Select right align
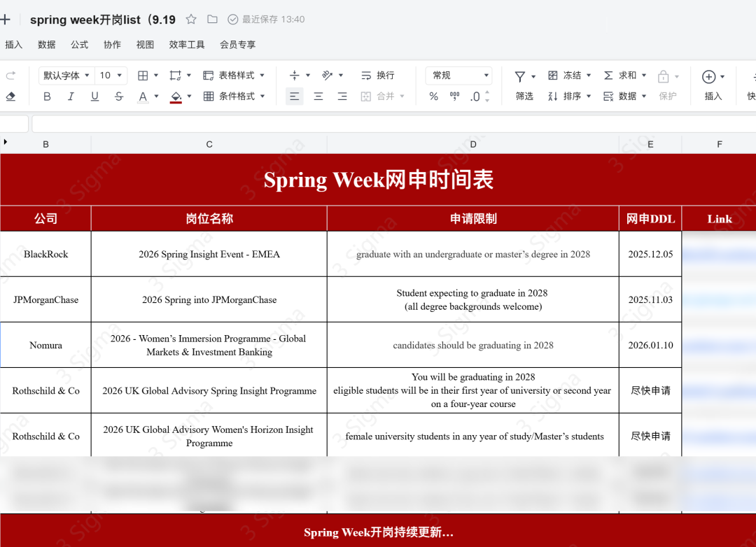This screenshot has height=547, width=756. tap(342, 97)
